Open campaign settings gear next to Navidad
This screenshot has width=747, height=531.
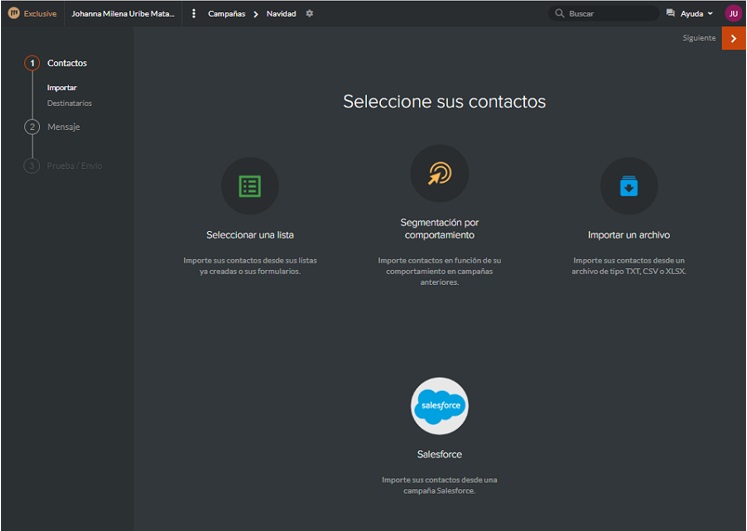[x=310, y=14]
